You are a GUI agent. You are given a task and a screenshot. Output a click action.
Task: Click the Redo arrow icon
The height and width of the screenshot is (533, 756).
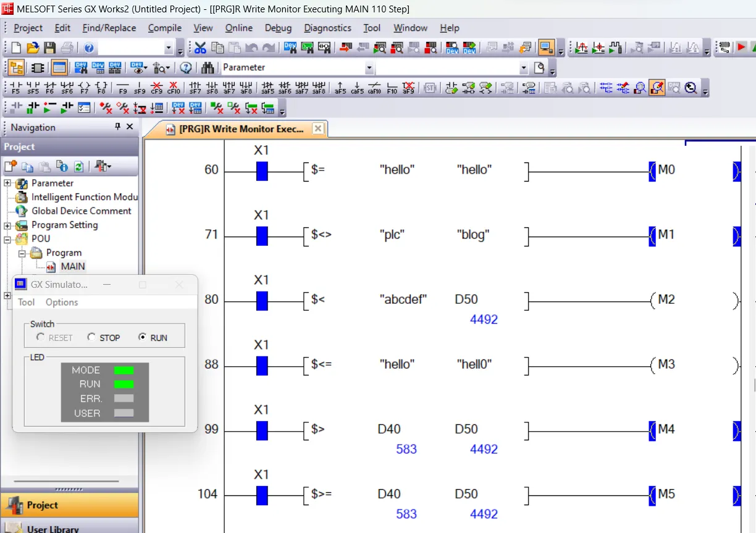269,48
